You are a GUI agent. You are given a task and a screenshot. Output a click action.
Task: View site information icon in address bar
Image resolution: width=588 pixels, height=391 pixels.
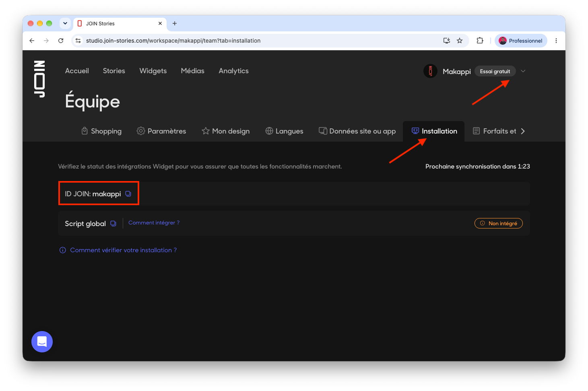pyautogui.click(x=78, y=41)
